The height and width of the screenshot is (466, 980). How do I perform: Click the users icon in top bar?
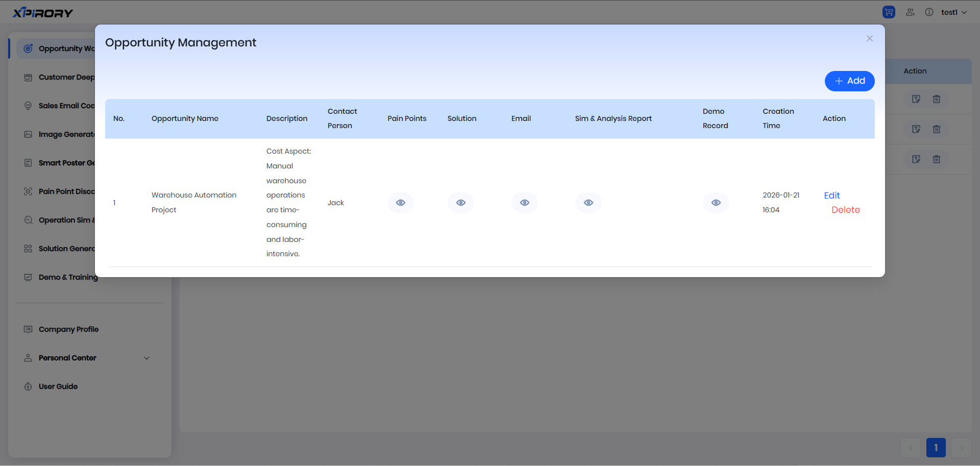(910, 12)
